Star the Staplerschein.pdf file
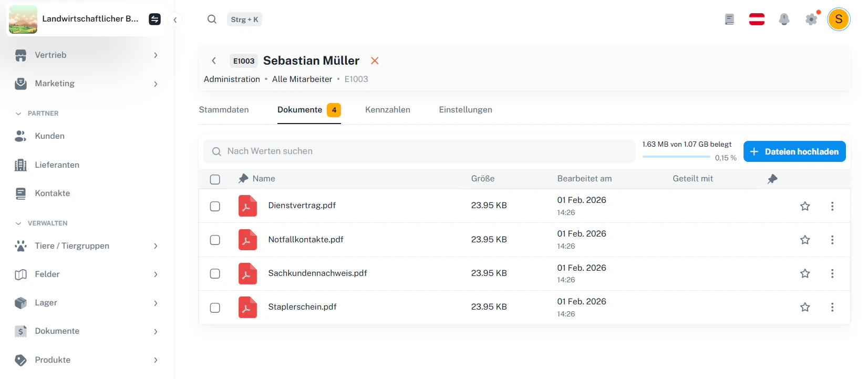The width and height of the screenshot is (868, 379). [x=805, y=307]
